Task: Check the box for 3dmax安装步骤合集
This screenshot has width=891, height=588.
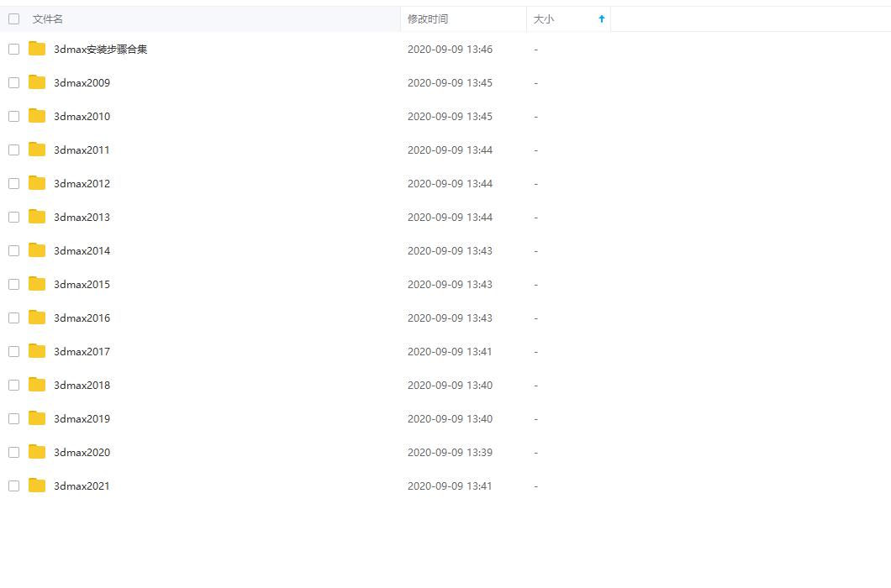Action: coord(14,50)
